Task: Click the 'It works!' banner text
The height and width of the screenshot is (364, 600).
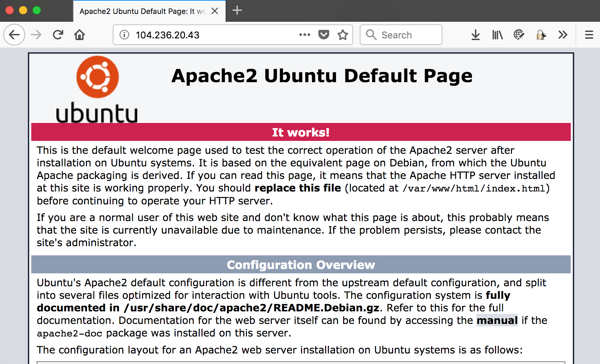Action: 301,132
